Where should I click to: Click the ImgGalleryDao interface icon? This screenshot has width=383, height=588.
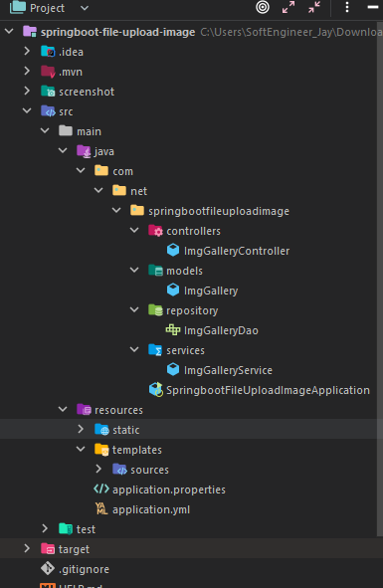pyautogui.click(x=173, y=329)
